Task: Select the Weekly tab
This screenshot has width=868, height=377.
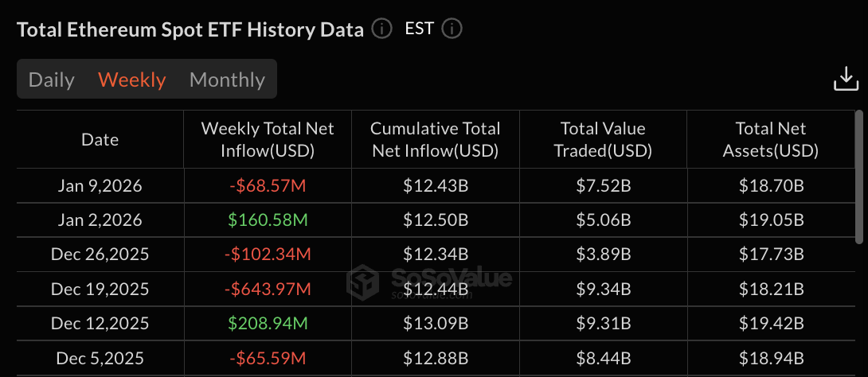Action: point(131,80)
